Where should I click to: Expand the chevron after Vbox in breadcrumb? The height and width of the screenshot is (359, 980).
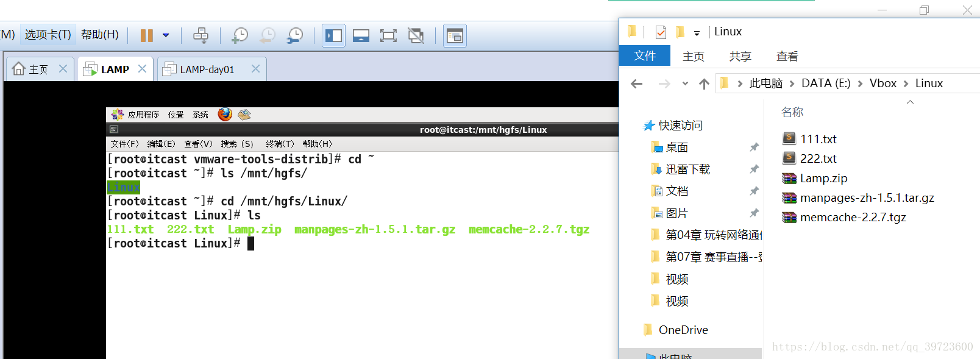point(906,84)
